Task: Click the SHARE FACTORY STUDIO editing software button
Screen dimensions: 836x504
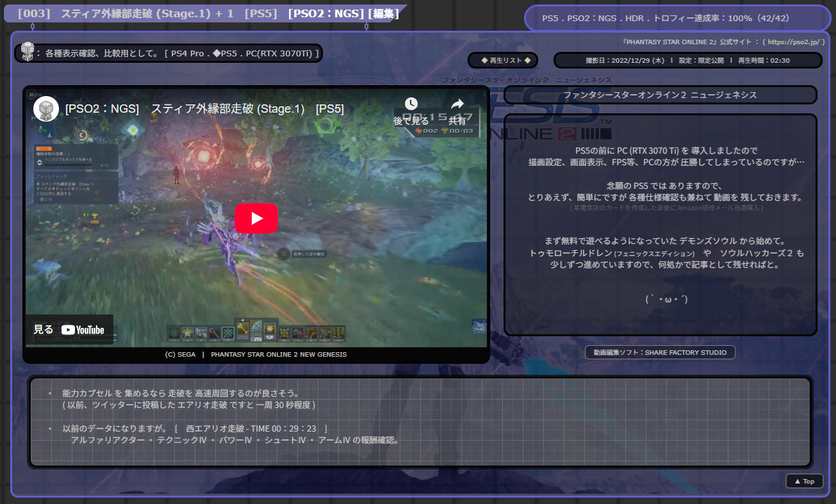Action: [660, 352]
